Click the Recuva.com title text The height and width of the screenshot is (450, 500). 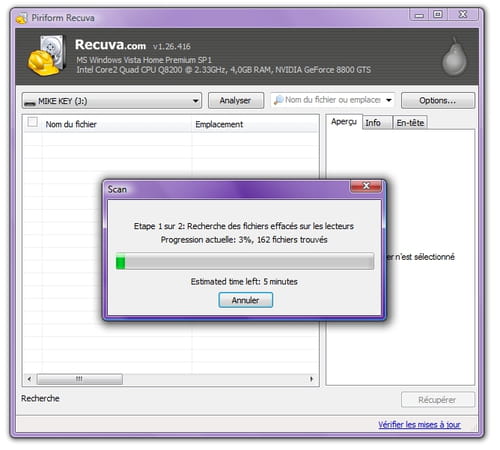tap(110, 45)
